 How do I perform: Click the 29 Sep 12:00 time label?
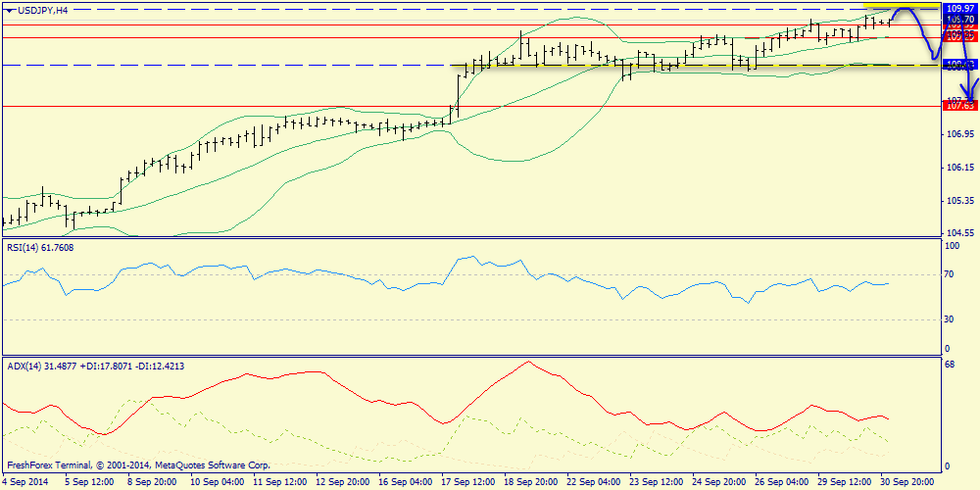(x=847, y=483)
